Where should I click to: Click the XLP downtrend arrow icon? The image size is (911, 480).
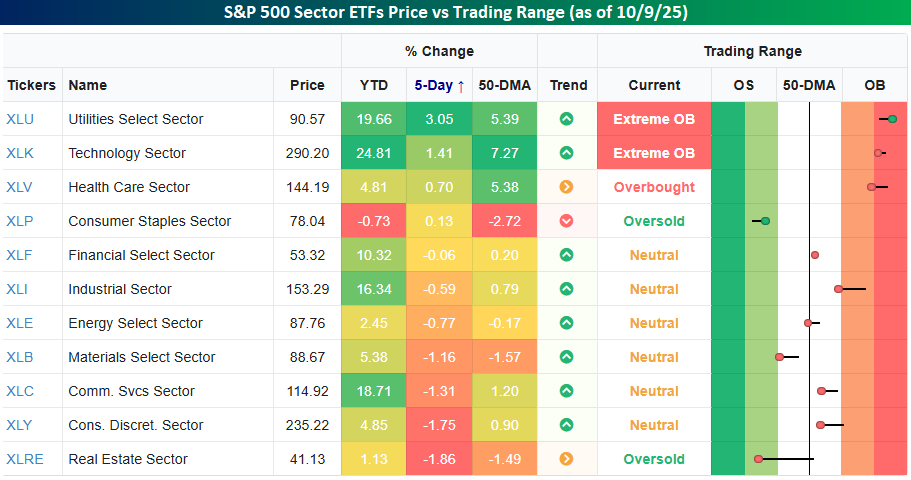click(x=566, y=221)
